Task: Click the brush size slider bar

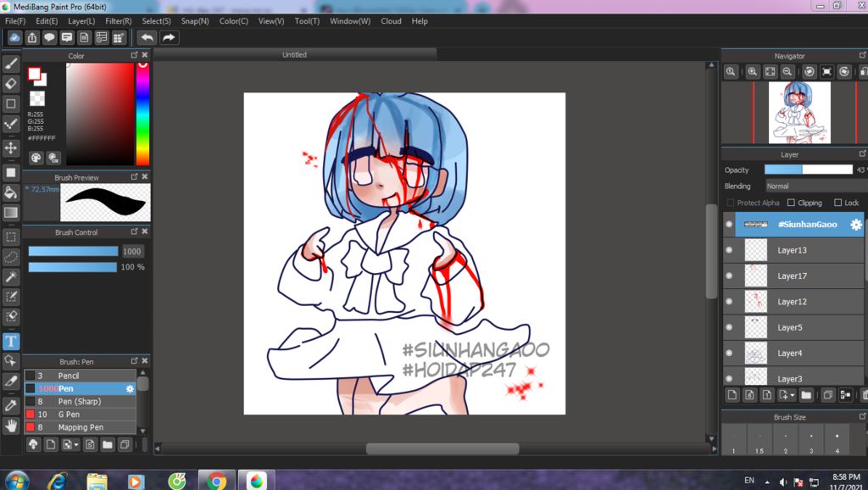Action: tap(73, 252)
